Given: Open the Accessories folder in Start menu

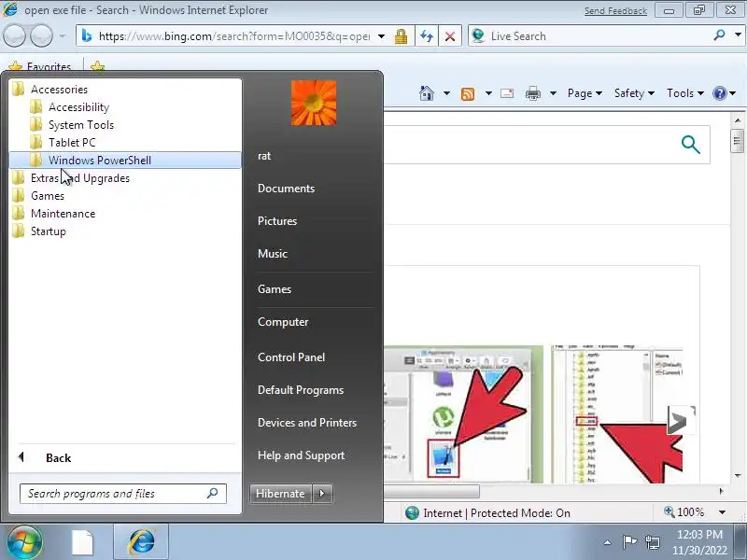Looking at the screenshot, I should [59, 90].
